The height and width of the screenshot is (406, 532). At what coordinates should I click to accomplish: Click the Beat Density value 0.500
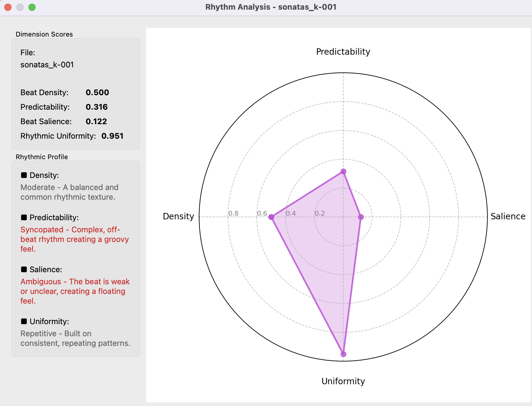pyautogui.click(x=97, y=92)
